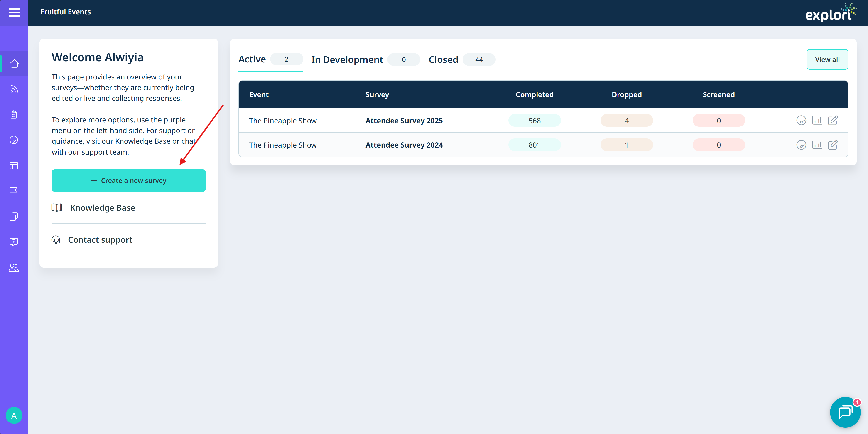Select the Active tab
This screenshot has height=434, width=868.
point(252,59)
